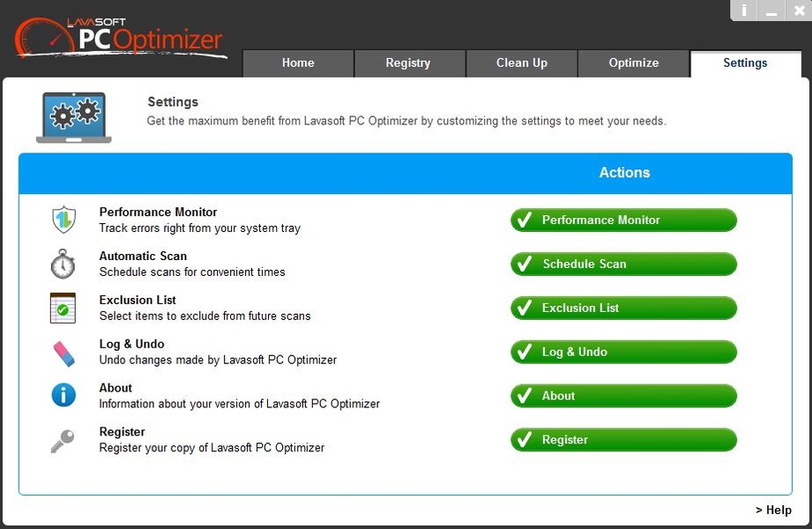Viewport: 812px width, 529px height.
Task: Click the Settings laptop gears icon
Action: coord(73,117)
